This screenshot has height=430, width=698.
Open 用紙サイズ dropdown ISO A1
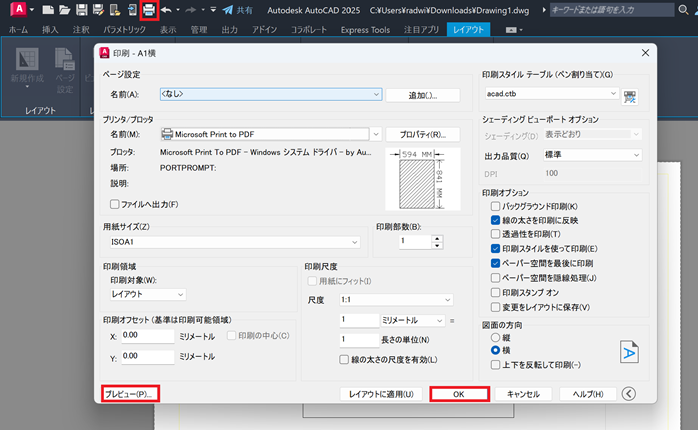[x=235, y=242]
